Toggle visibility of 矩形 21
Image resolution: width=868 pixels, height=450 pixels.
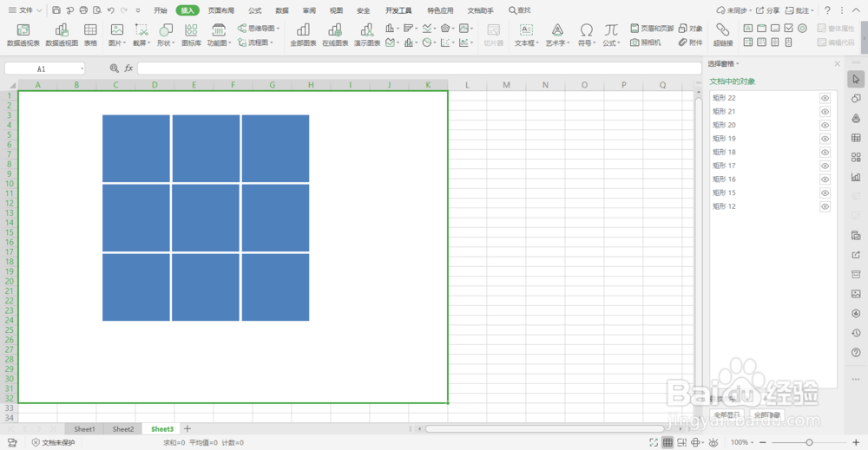point(825,112)
